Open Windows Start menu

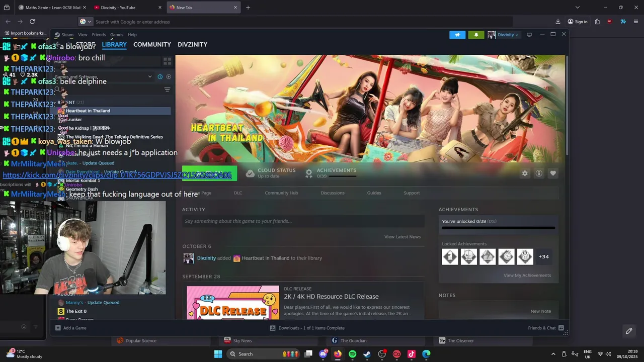(x=218, y=354)
